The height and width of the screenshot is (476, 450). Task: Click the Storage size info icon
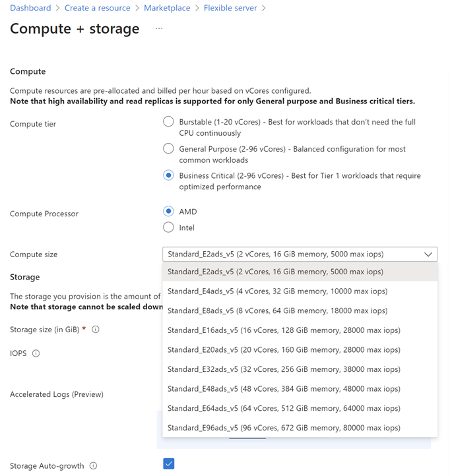(x=96, y=330)
